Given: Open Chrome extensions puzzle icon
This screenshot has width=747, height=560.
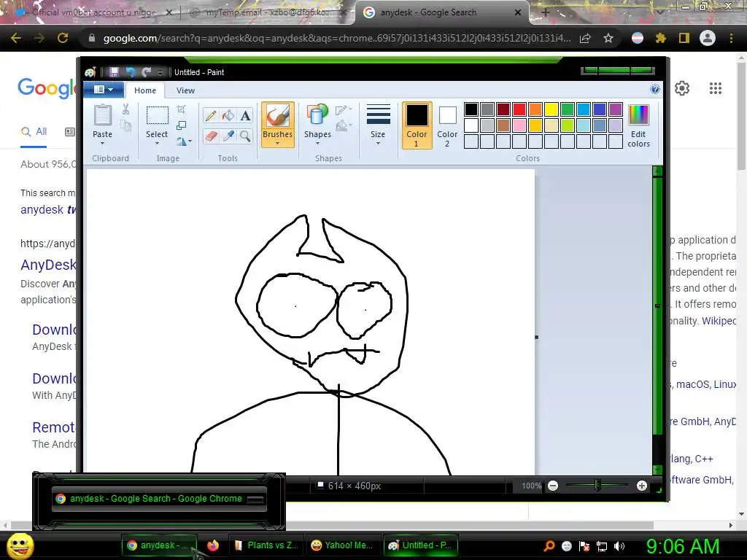Looking at the screenshot, I should 660,38.
